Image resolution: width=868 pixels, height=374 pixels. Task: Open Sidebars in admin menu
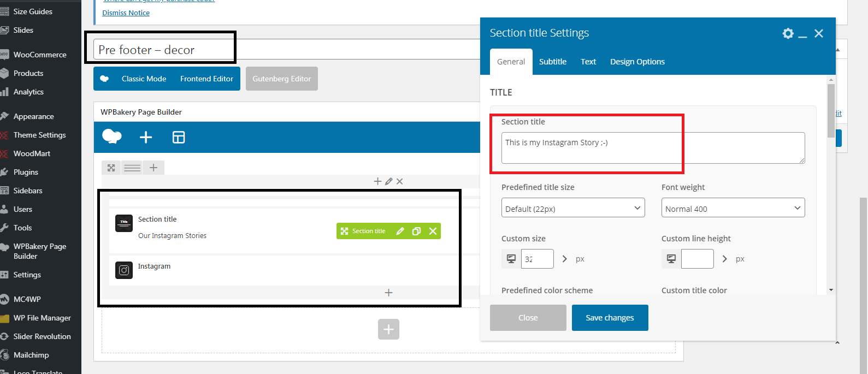[28, 191]
